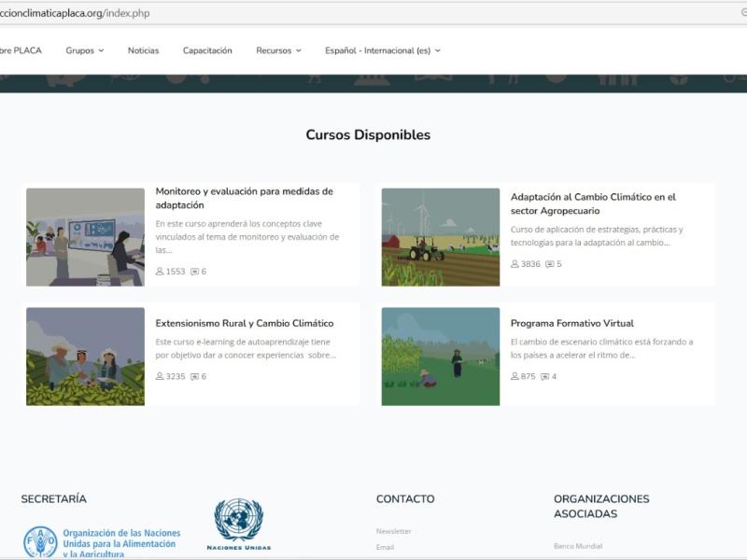Click comments icon on Extensionismo Rural course
Screen dimensions: 747x560
[195, 377]
